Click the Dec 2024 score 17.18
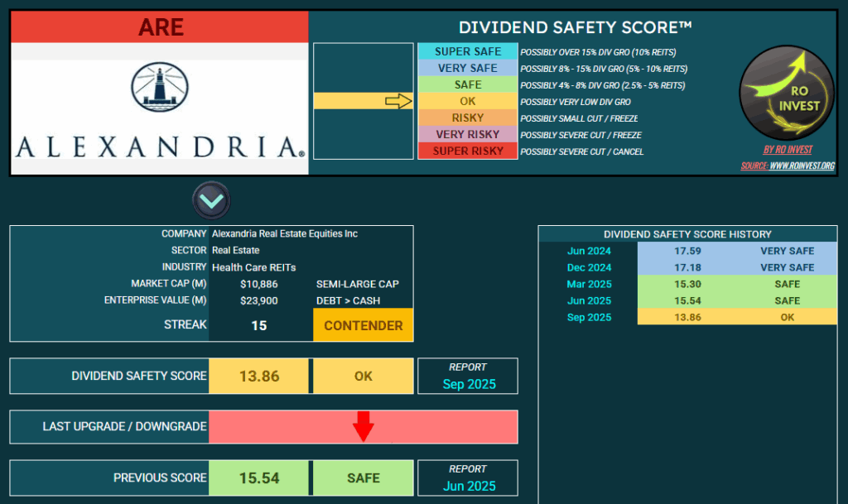848x504 pixels. (691, 267)
